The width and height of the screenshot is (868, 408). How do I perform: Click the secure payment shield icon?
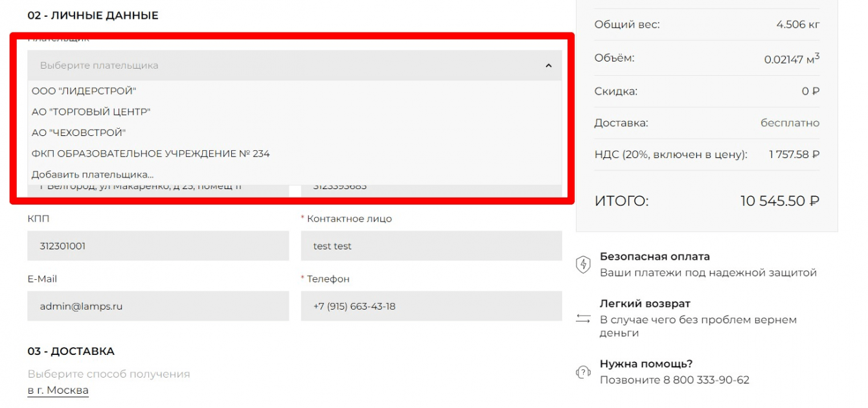coord(584,264)
